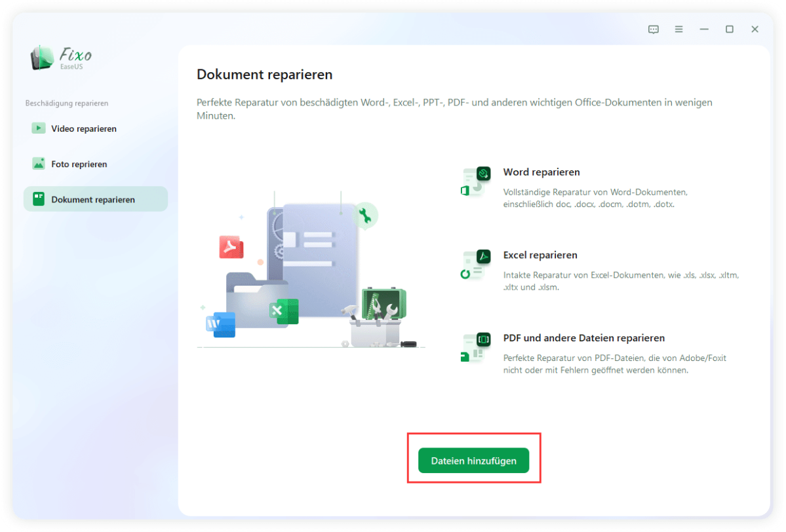Open the hamburger menu icon
The height and width of the screenshot is (532, 786).
(678, 29)
